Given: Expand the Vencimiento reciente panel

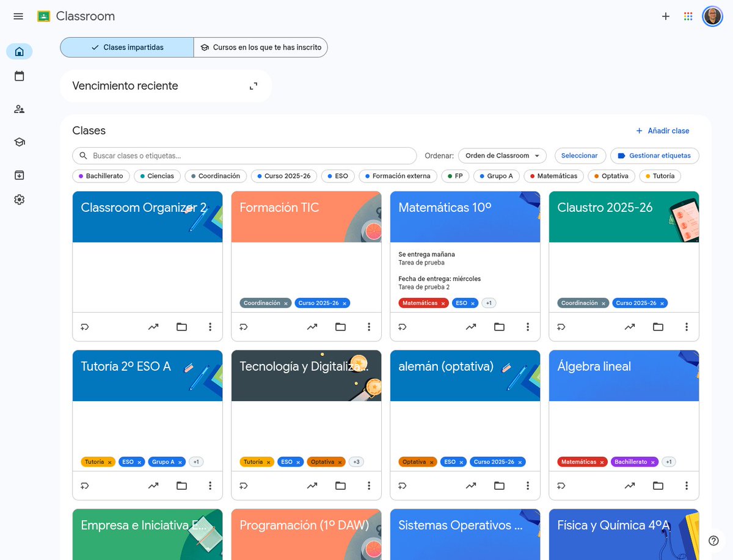Looking at the screenshot, I should tap(253, 86).
